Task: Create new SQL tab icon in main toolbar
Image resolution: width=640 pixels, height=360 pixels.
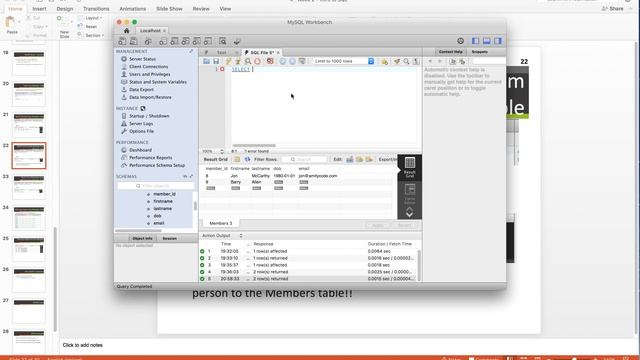Action: coord(122,41)
